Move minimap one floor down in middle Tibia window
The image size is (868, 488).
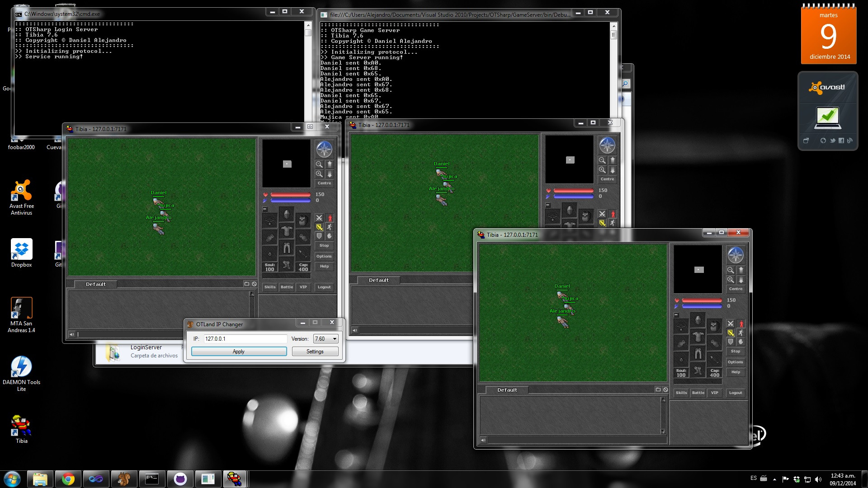[x=613, y=170]
